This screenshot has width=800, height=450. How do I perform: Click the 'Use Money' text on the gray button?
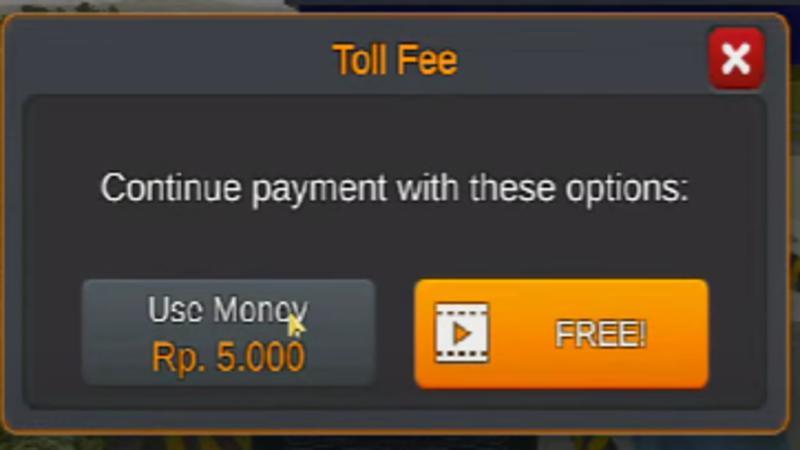click(228, 309)
